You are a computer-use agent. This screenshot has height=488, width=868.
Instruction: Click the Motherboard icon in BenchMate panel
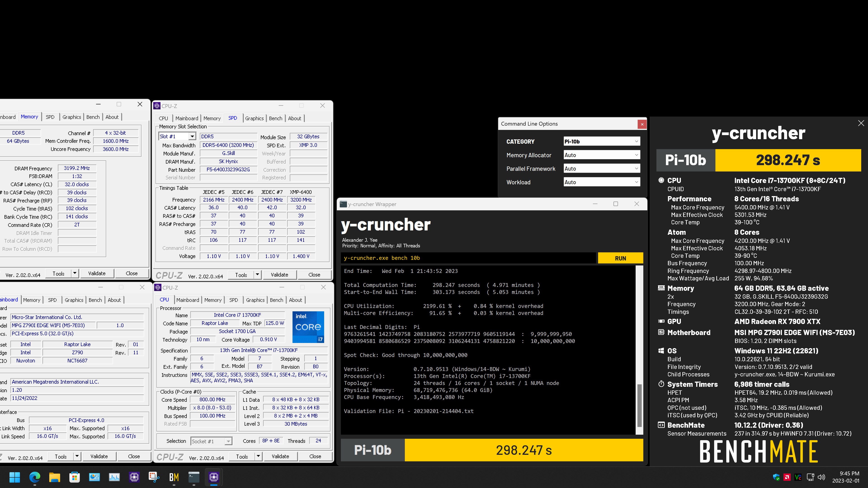[661, 332]
